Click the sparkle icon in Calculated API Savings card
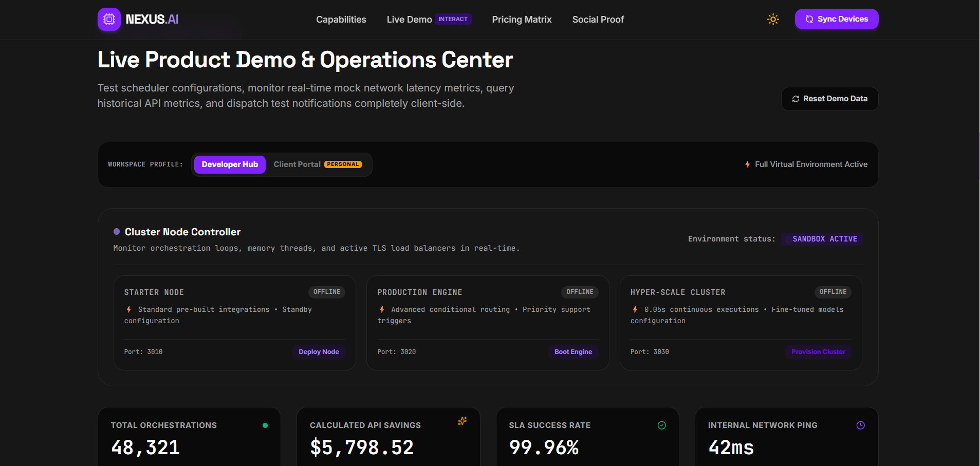This screenshot has width=980, height=466. click(463, 421)
